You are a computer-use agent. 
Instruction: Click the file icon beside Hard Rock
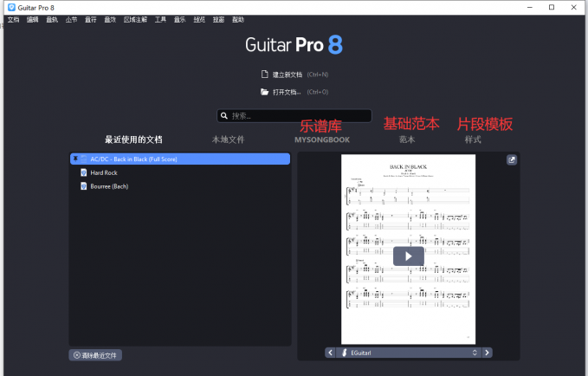[84, 172]
